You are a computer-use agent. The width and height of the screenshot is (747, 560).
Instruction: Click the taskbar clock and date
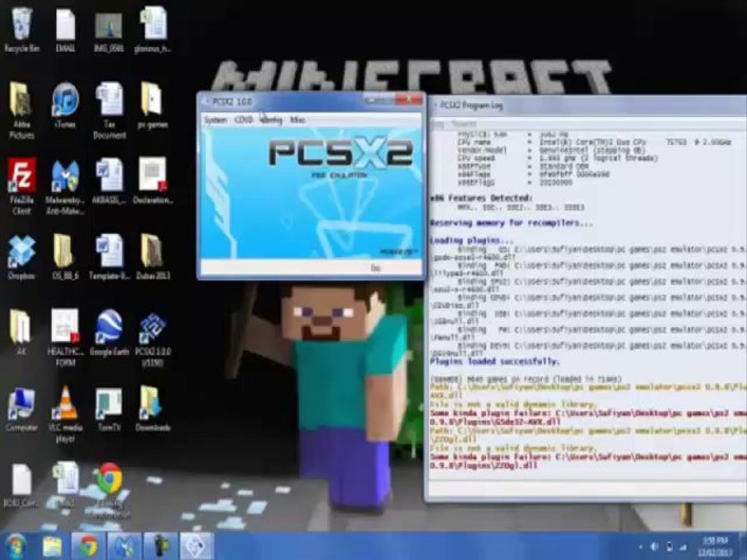715,547
